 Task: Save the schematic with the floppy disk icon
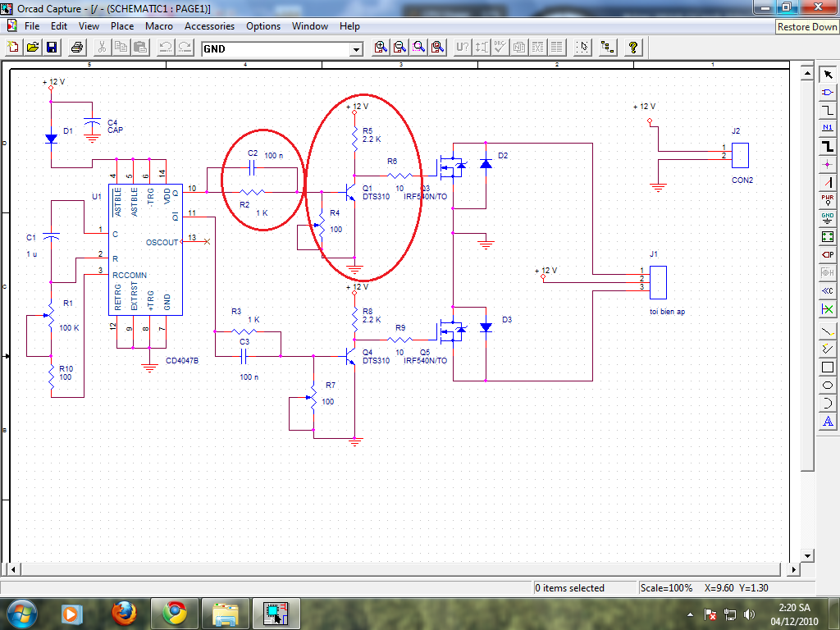tap(51, 48)
